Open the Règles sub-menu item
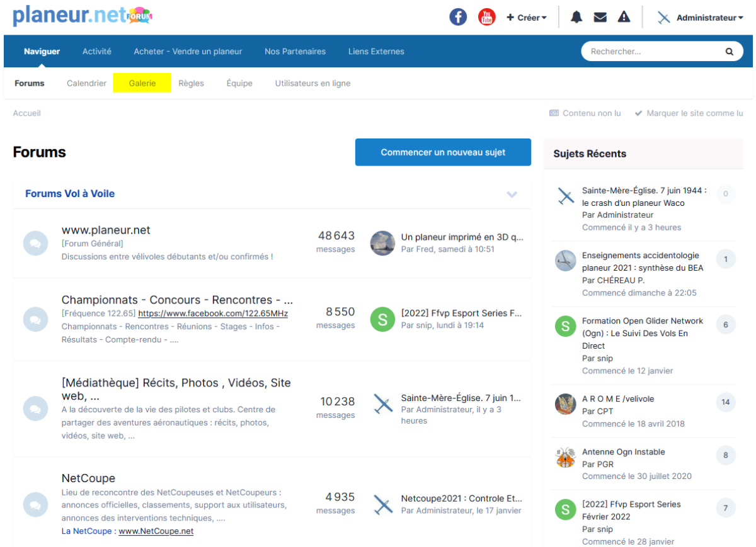The height and width of the screenshot is (547, 756). point(191,83)
